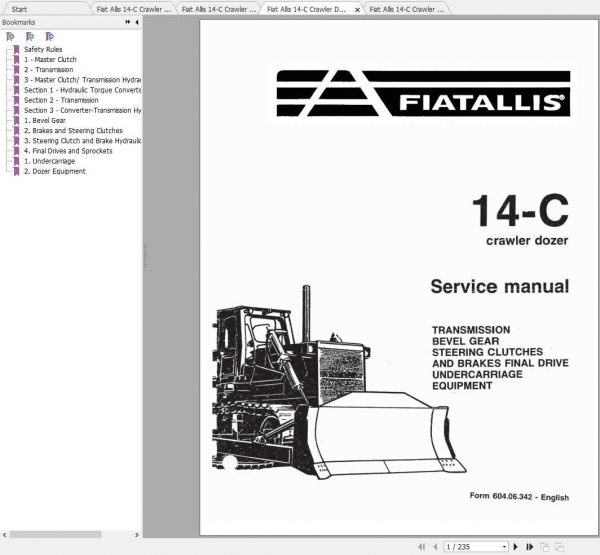This screenshot has width=600, height=555.
Task: Click the second bookmark toolbar icon with the green arrow
Action: coord(30,37)
